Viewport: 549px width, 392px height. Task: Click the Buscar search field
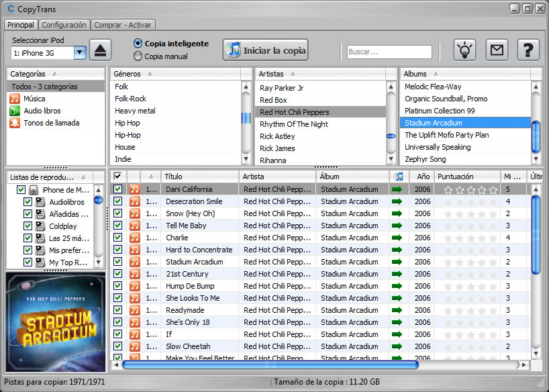pyautogui.click(x=389, y=52)
